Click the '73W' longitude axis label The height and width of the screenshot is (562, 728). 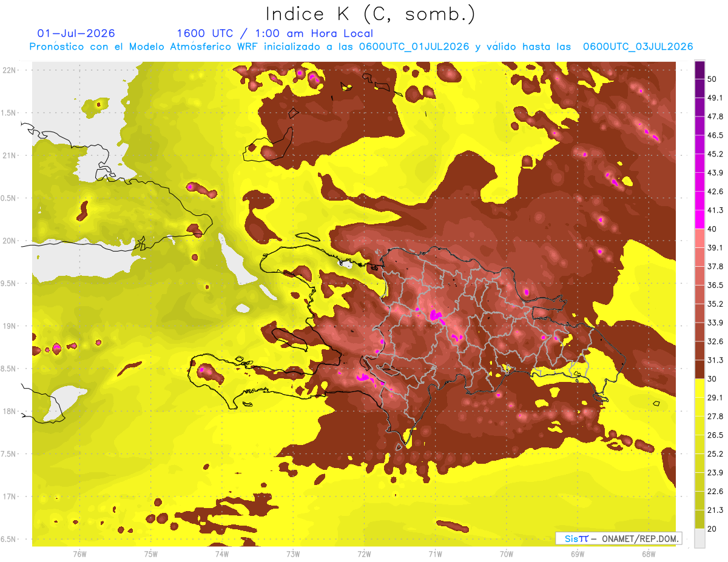tap(293, 554)
